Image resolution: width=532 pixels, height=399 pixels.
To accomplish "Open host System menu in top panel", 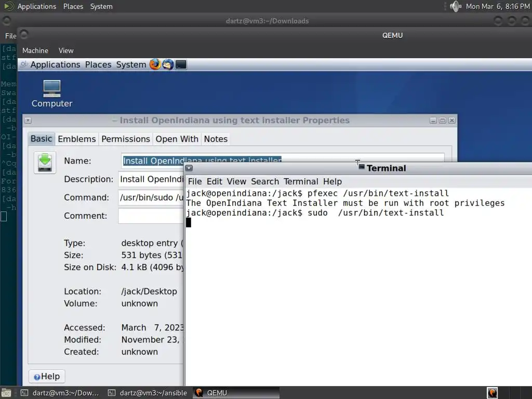I will (x=101, y=6).
